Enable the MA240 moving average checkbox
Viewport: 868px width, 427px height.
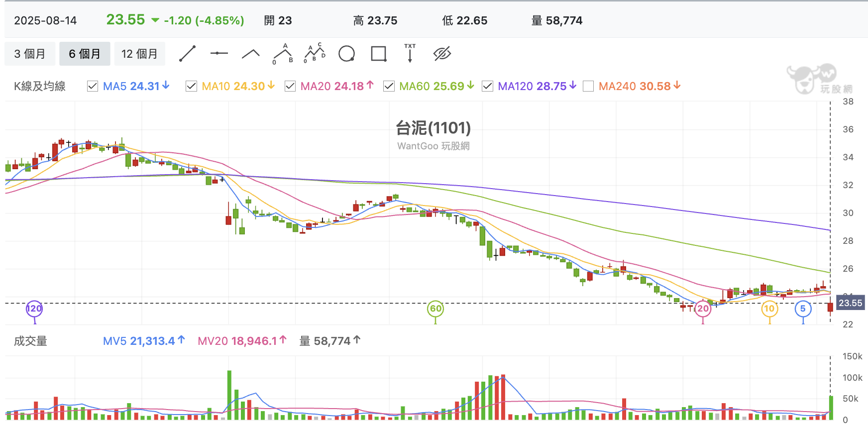(x=588, y=86)
